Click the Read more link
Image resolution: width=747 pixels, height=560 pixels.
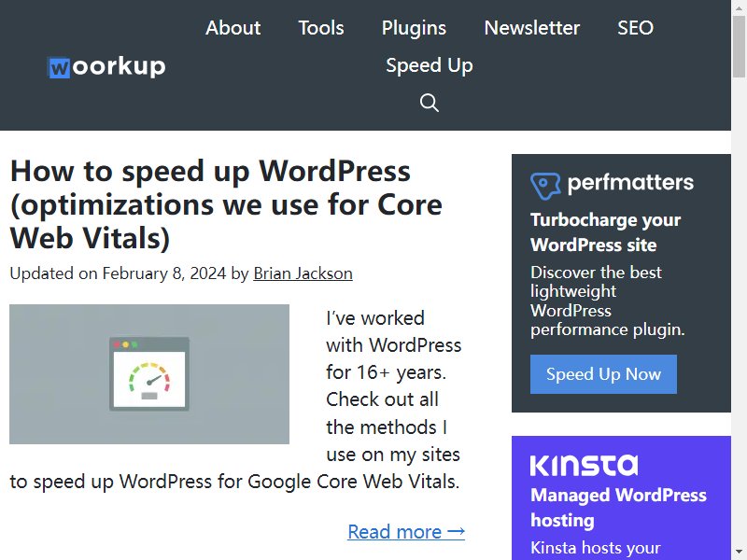click(406, 531)
